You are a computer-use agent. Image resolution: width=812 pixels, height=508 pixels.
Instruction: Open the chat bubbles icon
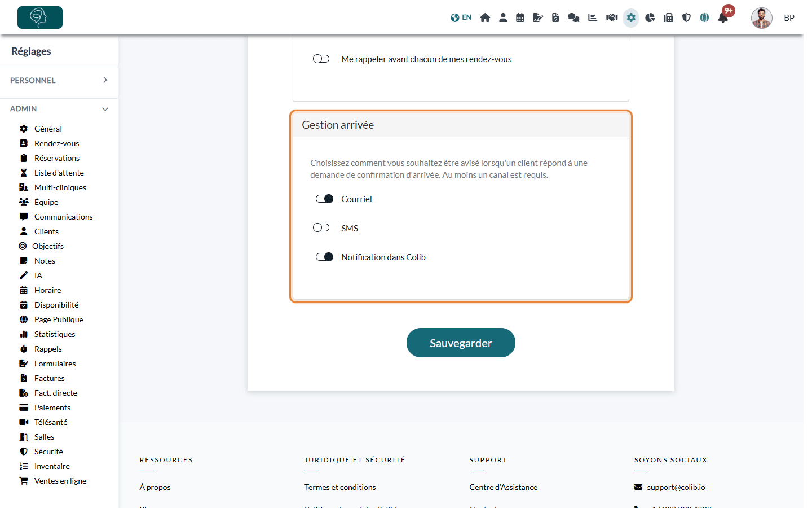[573, 17]
